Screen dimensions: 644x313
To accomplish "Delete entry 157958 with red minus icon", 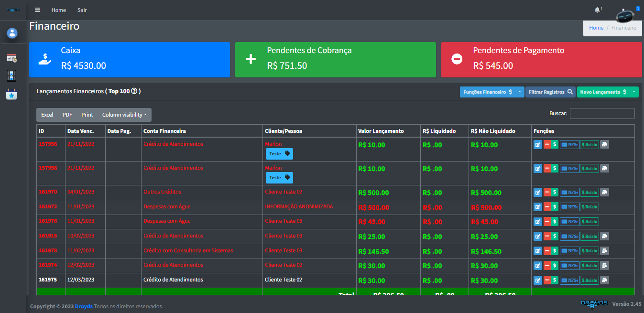I will pos(547,168).
